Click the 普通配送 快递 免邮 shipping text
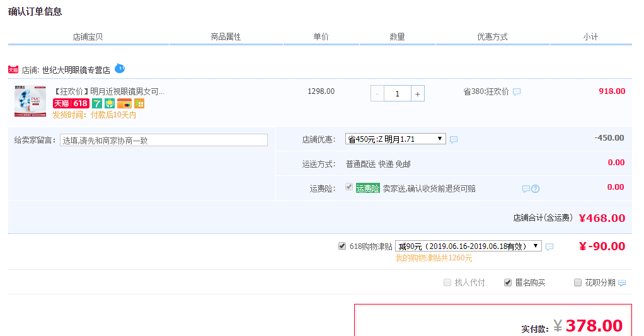 tap(378, 165)
